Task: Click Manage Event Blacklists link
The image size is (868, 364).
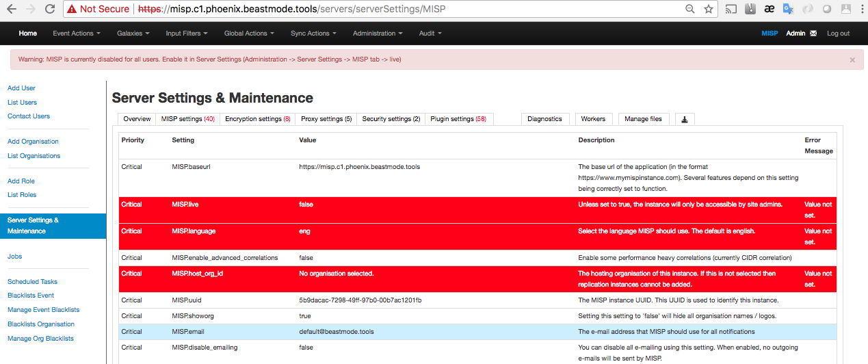Action: point(43,310)
